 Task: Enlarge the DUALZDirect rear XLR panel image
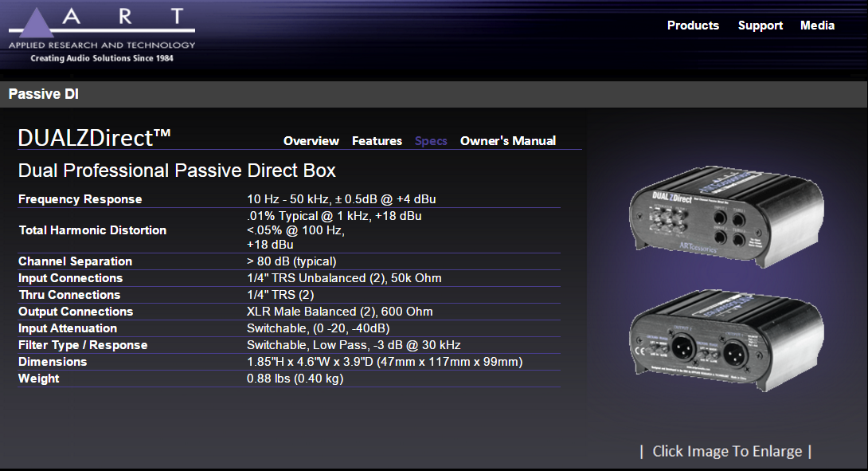click(x=727, y=340)
